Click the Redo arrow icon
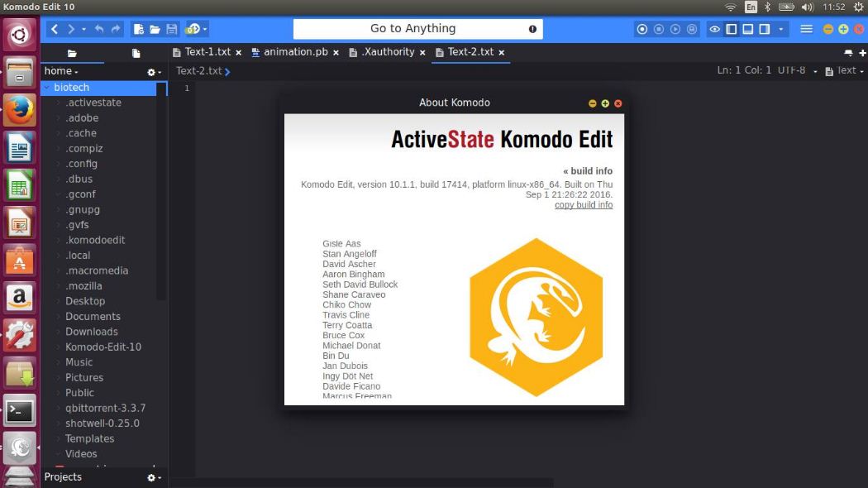 [x=116, y=29]
